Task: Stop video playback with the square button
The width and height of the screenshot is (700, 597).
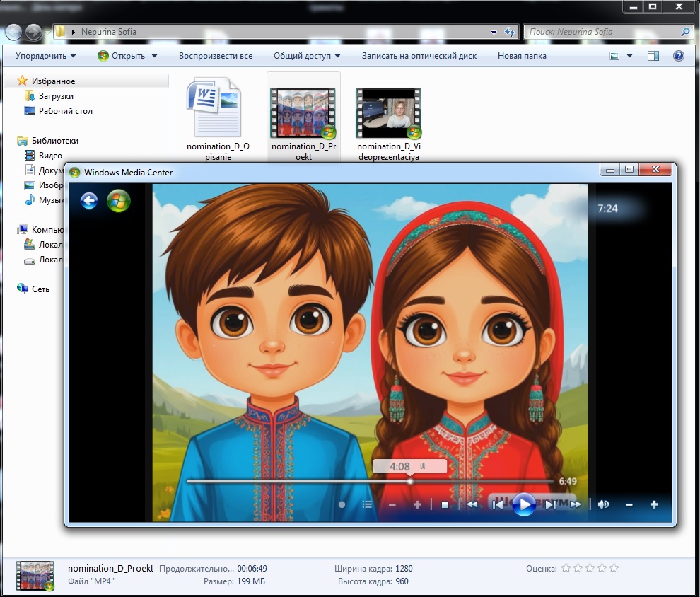Action: click(445, 504)
